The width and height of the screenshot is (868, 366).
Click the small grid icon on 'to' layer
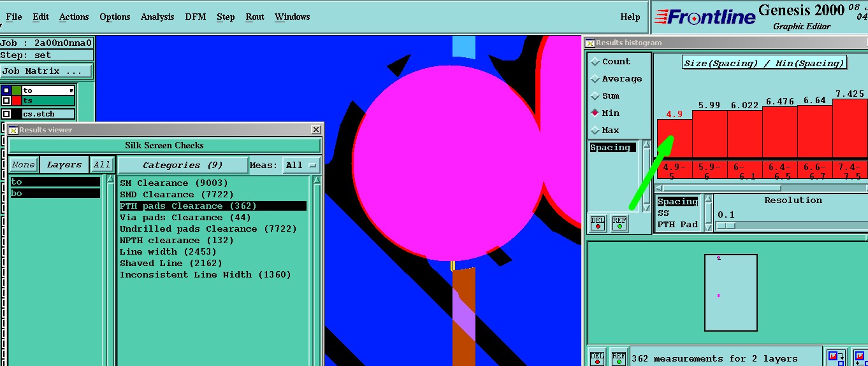(71, 90)
